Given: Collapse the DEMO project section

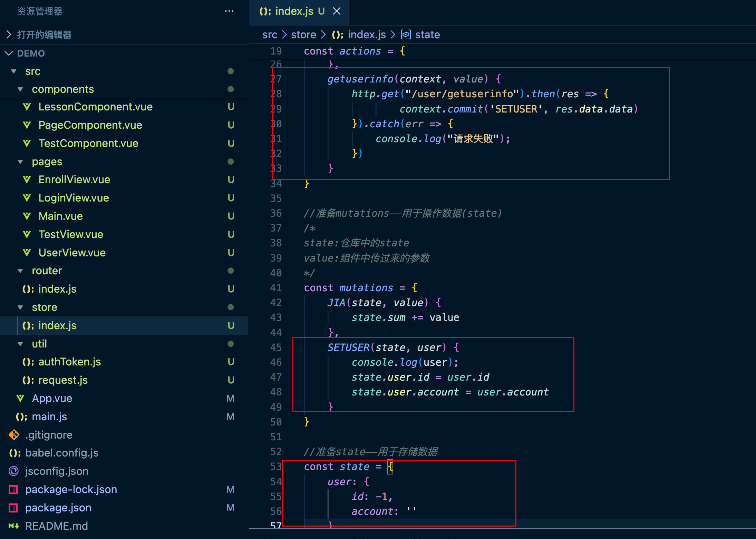Looking at the screenshot, I should 9,53.
